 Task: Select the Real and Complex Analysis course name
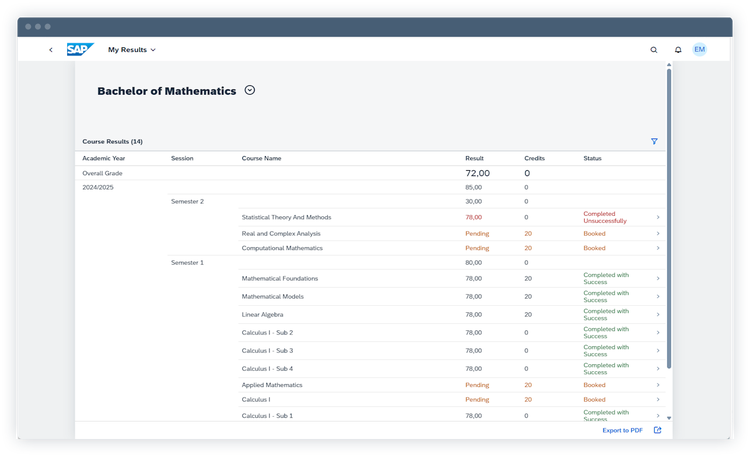(x=281, y=234)
